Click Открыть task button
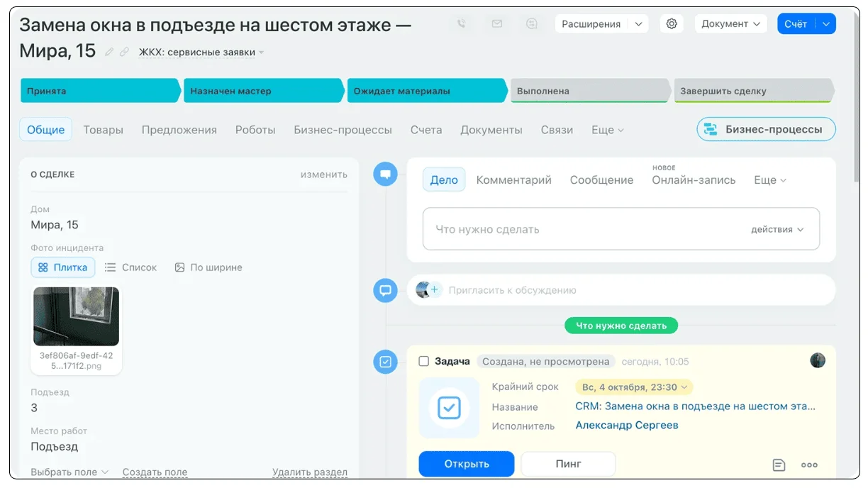868x488 pixels. tap(467, 464)
